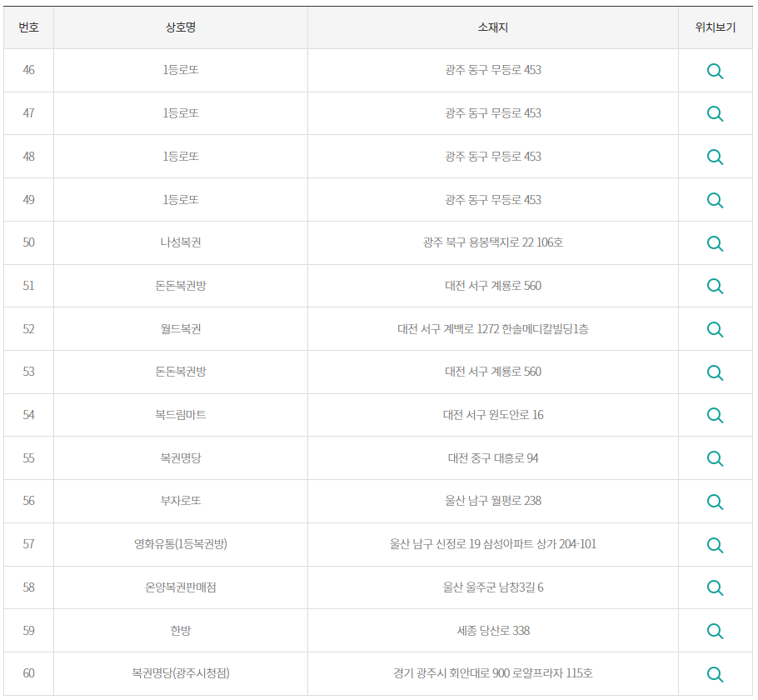Screen dimensions: 758x700
Task: Click address 울산 울주군 남창3길 6
Action: [492, 587]
